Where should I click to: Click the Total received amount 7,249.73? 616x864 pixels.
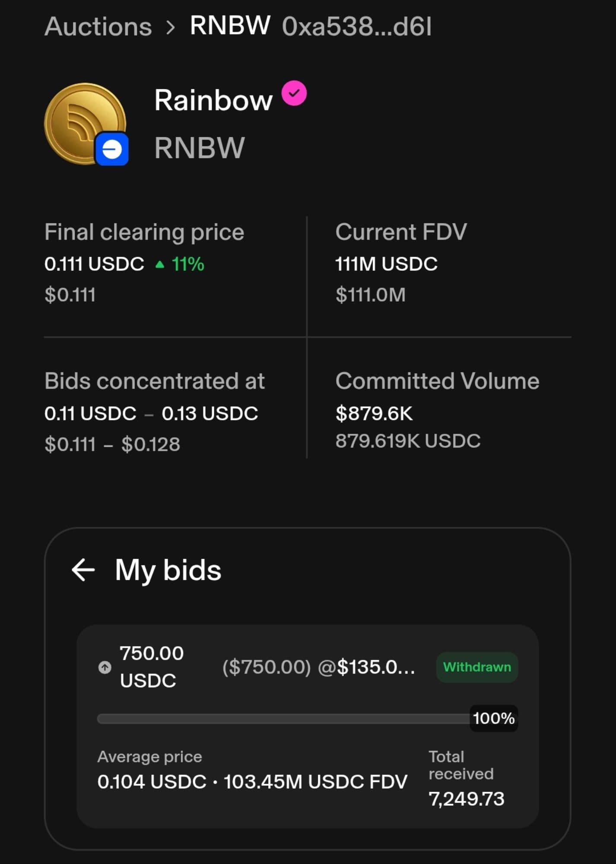[x=466, y=799]
